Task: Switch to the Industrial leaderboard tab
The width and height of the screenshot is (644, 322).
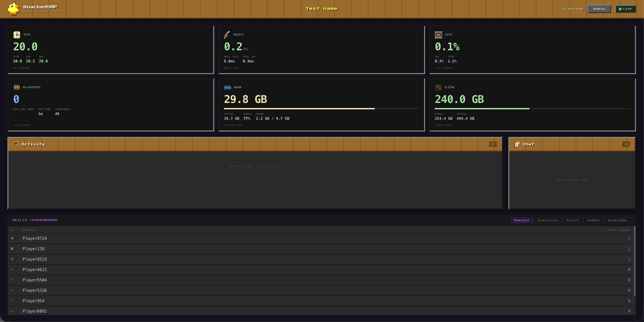Action: click(548, 220)
